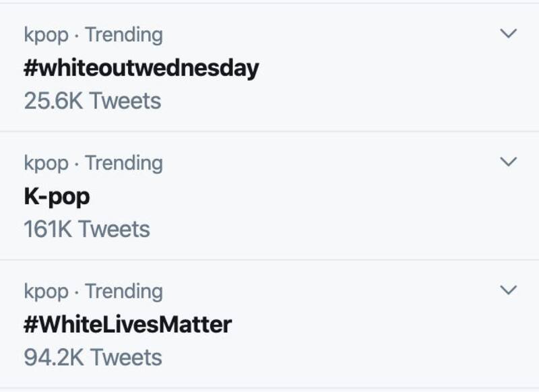Screen dimensions: 539x392
Task: Click the 'kpop' category label above K-pop
Action: pos(46,164)
